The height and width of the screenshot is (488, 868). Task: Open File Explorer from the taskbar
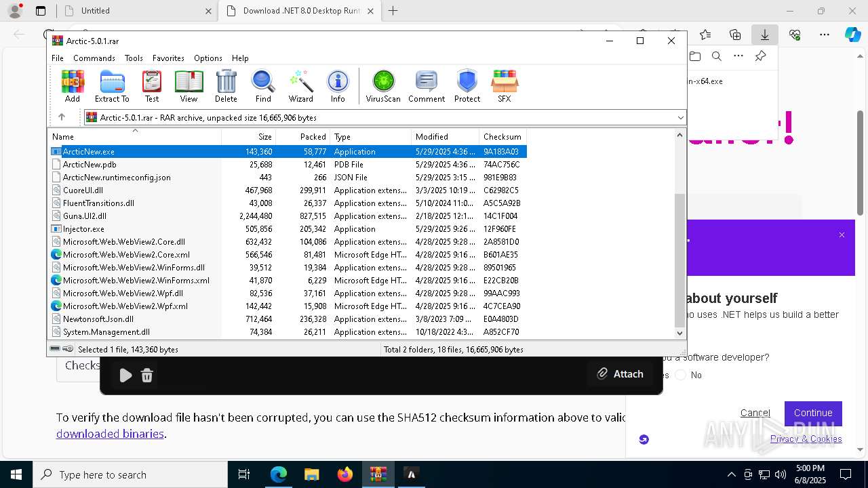pos(312,474)
